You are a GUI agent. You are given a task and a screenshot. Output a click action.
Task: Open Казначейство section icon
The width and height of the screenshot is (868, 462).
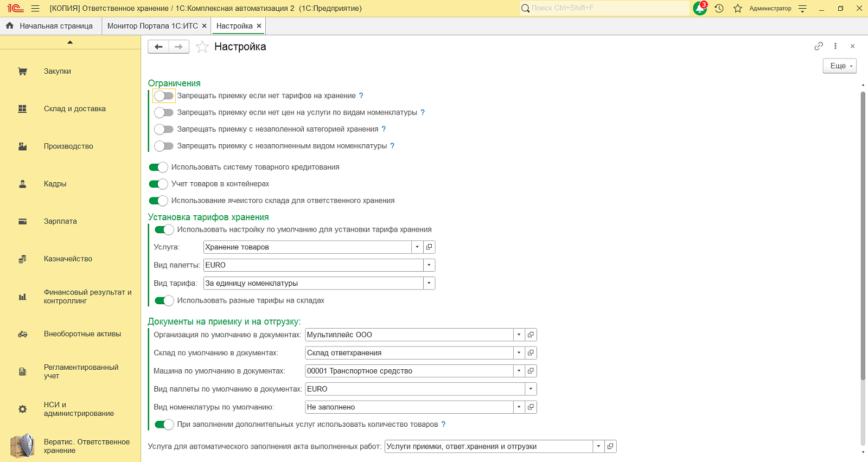22,259
